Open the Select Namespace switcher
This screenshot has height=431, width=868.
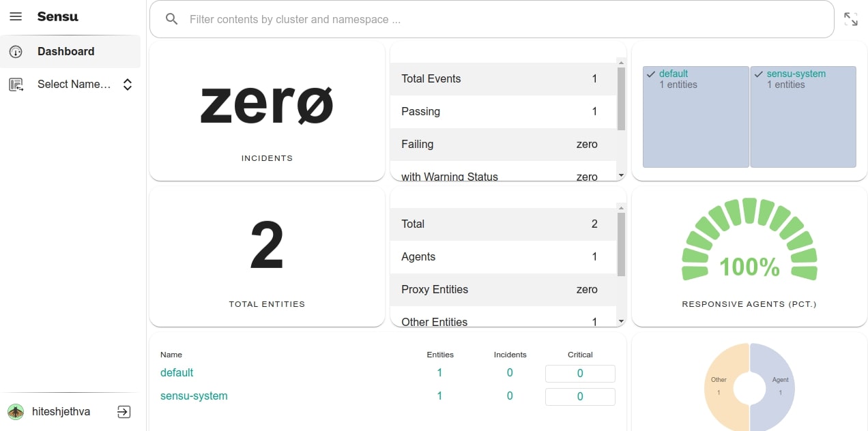coord(70,85)
